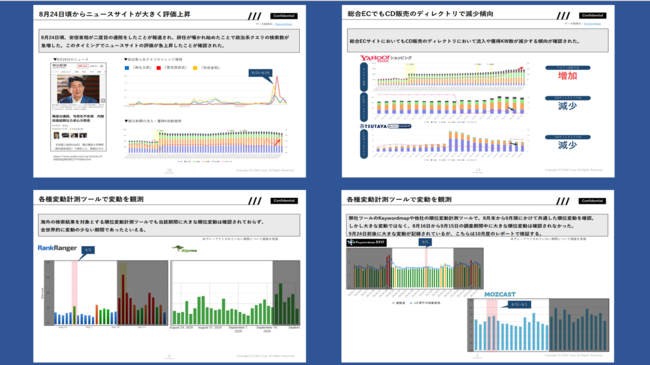Screen dimensions: 650x365
Task: Click the green kangaroo Algoroo logo
Action: pos(184,249)
